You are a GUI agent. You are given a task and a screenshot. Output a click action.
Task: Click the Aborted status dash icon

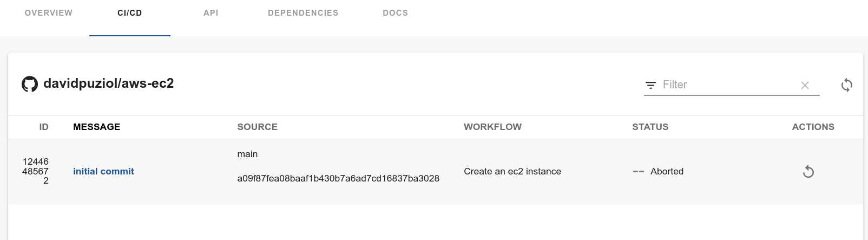pyautogui.click(x=639, y=172)
